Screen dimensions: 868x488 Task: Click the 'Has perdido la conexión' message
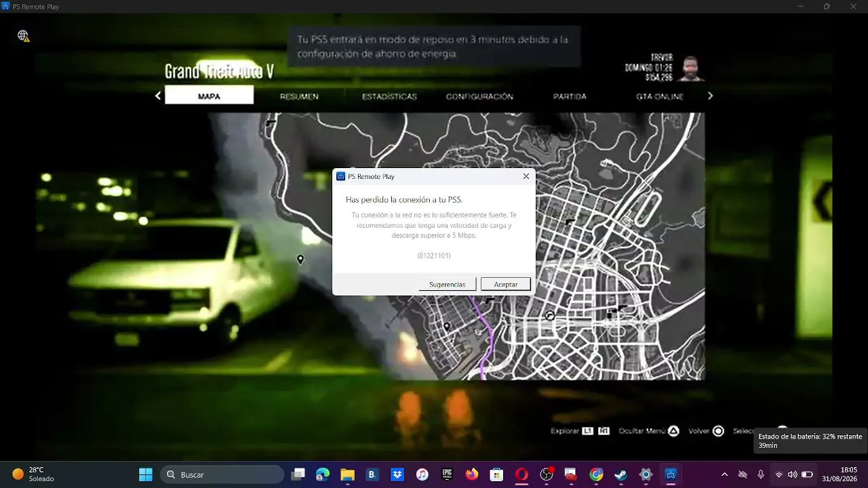(x=403, y=199)
